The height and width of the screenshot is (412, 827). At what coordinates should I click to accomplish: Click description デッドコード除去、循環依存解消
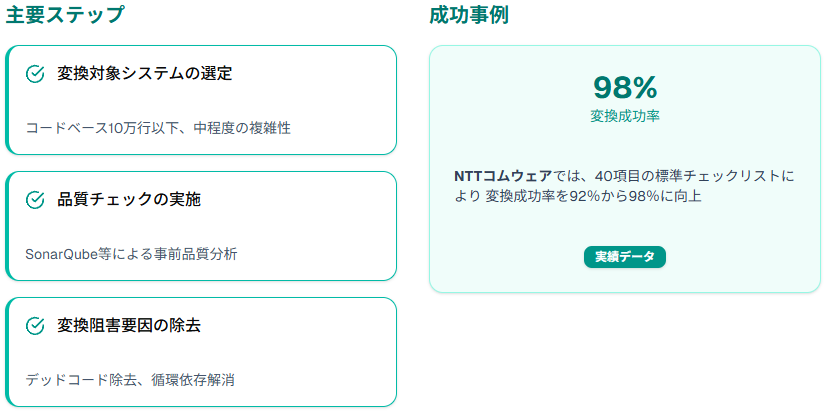pos(130,380)
